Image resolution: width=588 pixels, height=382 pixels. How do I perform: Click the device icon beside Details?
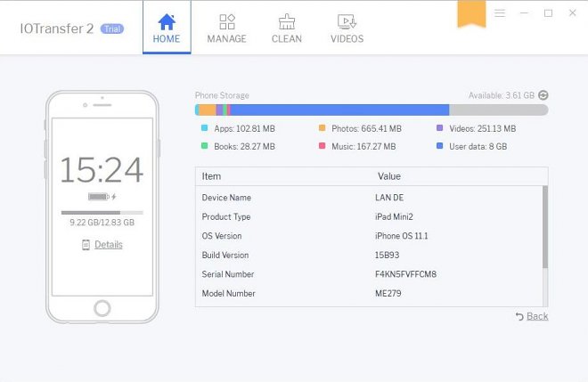click(x=86, y=245)
